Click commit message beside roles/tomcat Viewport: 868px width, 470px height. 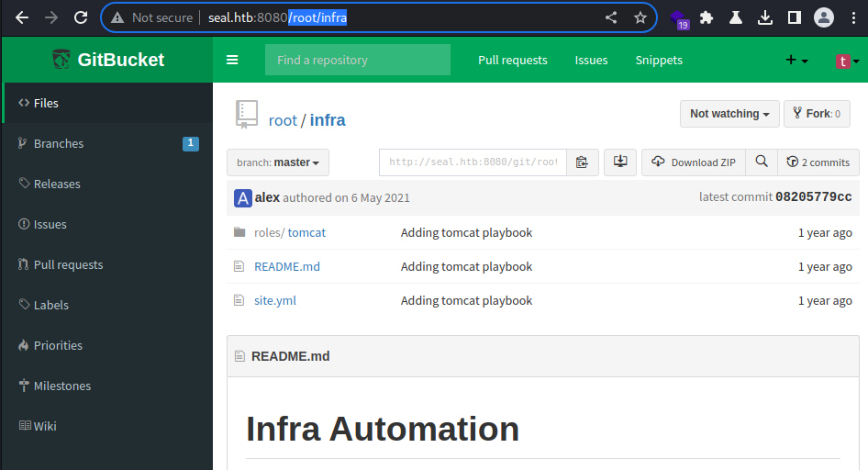[x=466, y=232]
